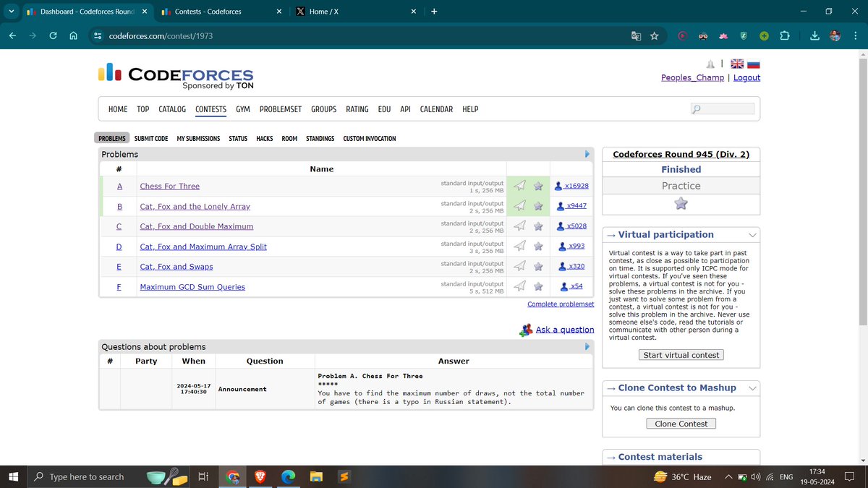Toggle favorite star for problem E
This screenshot has width=868, height=488.
[x=538, y=267]
